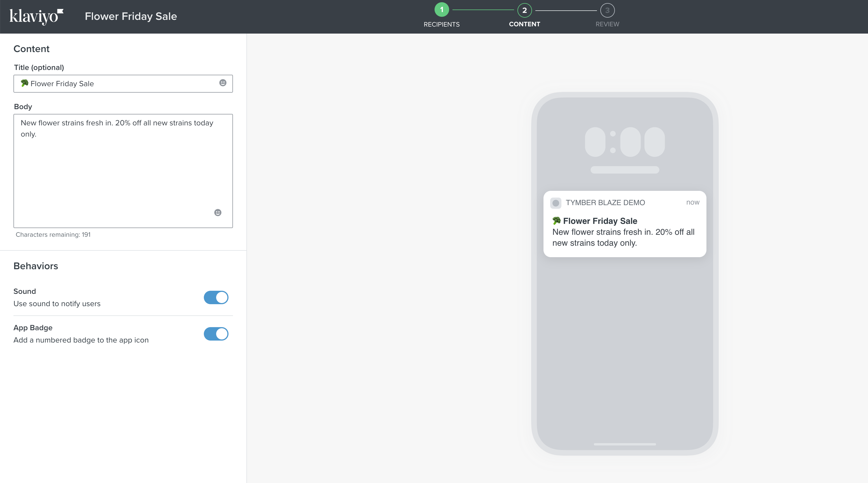Click the 'Title (optional)' label

tap(39, 67)
